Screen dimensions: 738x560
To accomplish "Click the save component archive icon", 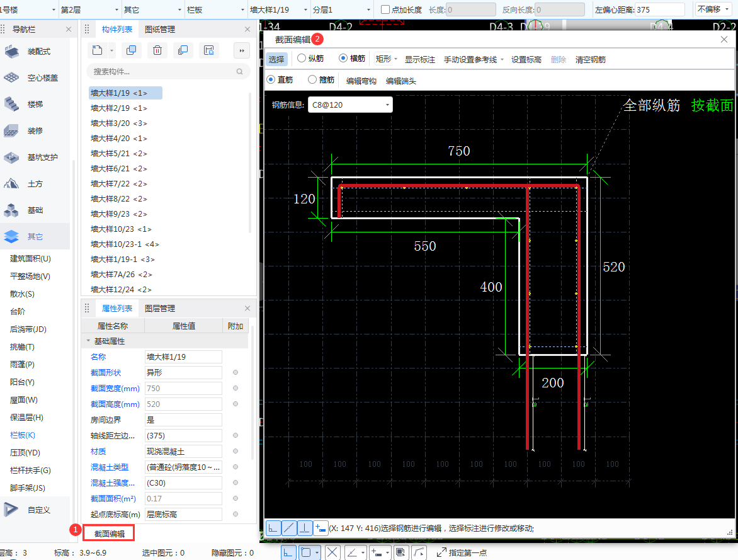I will pyautogui.click(x=209, y=50).
